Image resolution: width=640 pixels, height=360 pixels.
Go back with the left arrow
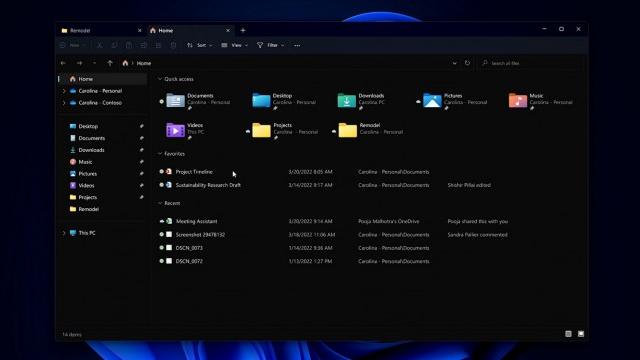tap(63, 63)
